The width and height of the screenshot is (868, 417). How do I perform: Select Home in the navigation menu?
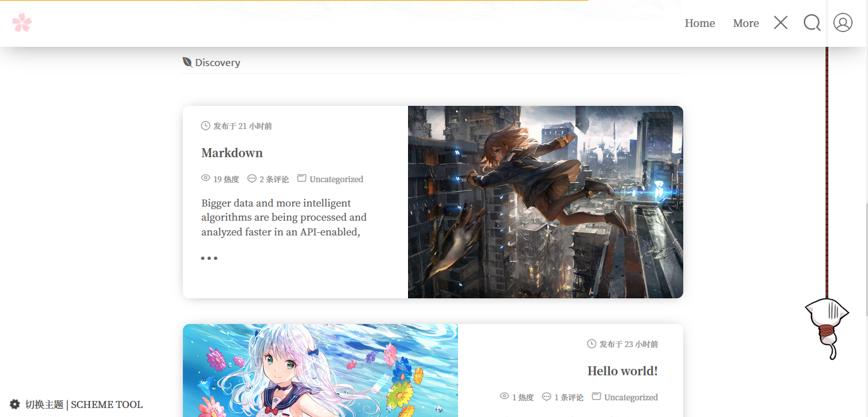pos(699,22)
